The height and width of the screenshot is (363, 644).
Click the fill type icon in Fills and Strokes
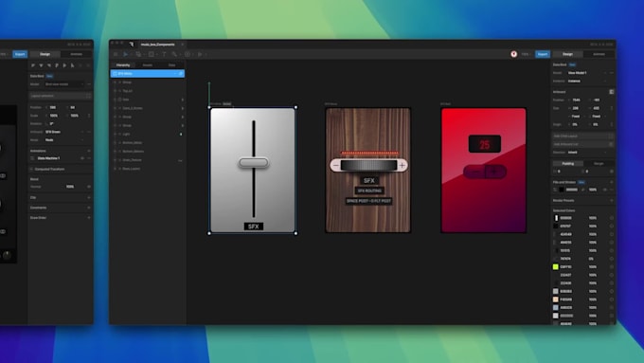[x=555, y=190]
